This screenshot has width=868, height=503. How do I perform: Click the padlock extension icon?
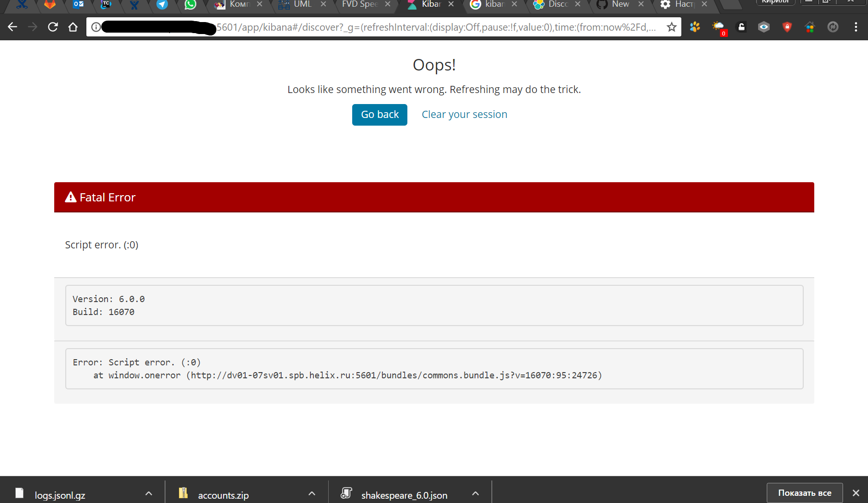(x=741, y=27)
